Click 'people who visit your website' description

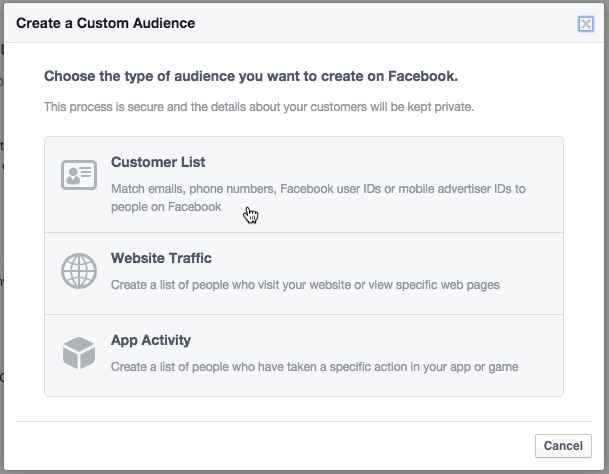(305, 285)
